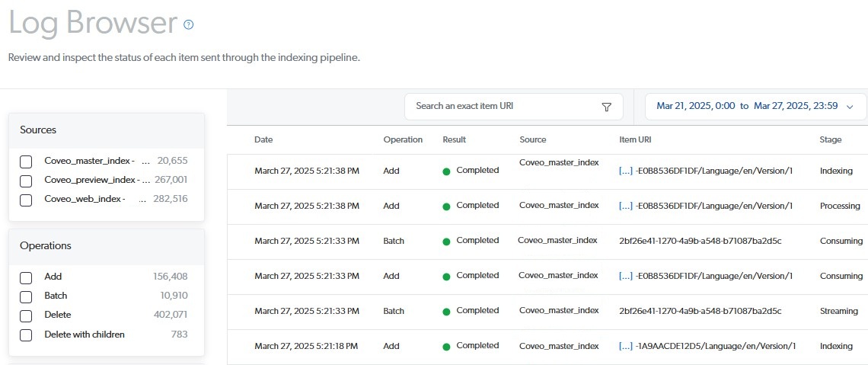The height and width of the screenshot is (365, 868).
Task: Click Batch operation cell in the Streaming row
Action: click(x=394, y=311)
